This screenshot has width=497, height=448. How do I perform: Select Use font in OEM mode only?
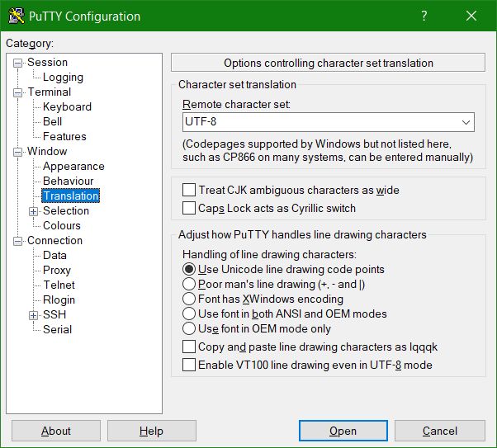click(189, 329)
